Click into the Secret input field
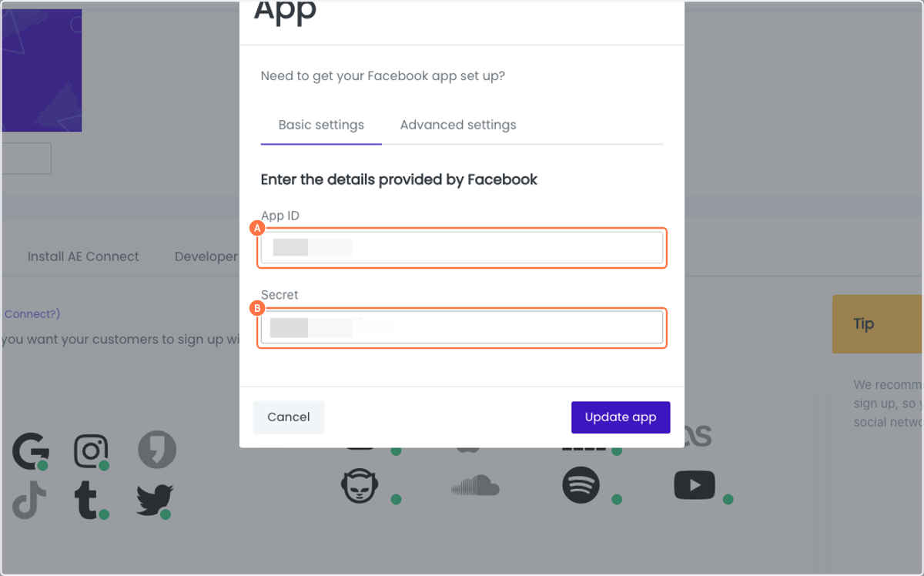This screenshot has width=924, height=576. pyautogui.click(x=462, y=327)
